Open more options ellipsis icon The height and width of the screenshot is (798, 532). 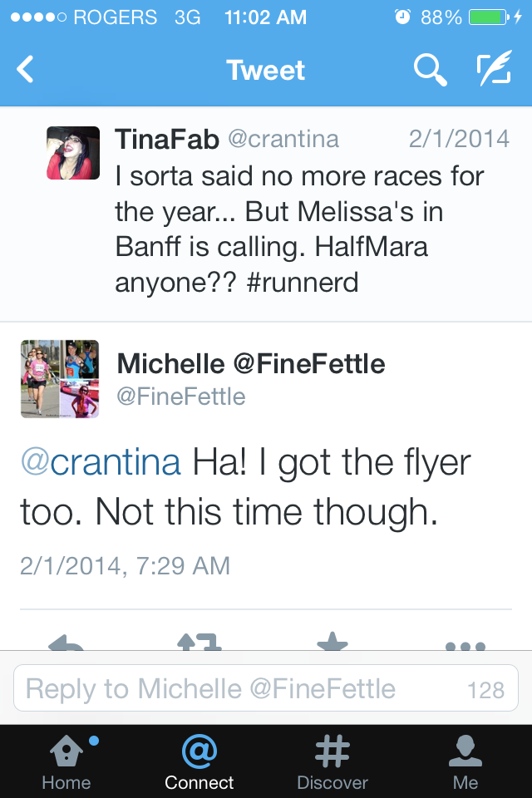465,644
